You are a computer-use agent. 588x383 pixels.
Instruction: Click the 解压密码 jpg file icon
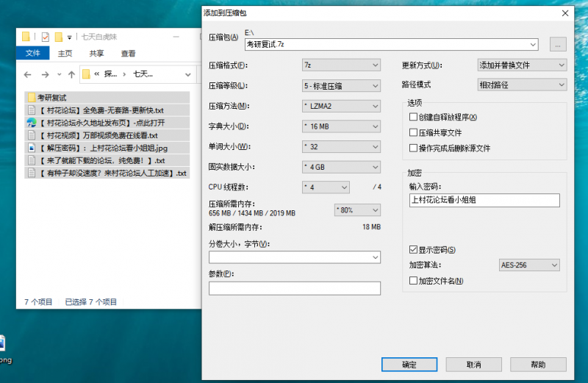pos(31,148)
